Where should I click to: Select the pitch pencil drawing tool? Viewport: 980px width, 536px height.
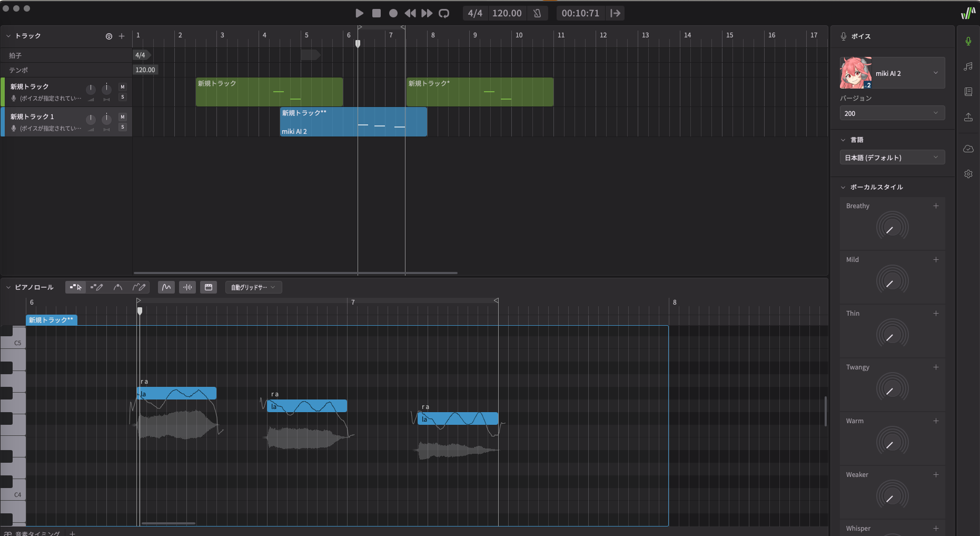[139, 287]
